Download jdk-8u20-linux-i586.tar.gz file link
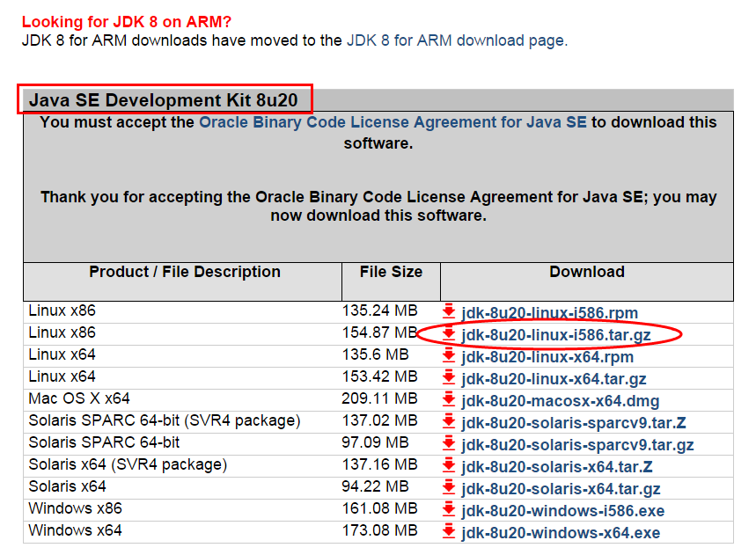756x555 pixels. pyautogui.click(x=556, y=335)
